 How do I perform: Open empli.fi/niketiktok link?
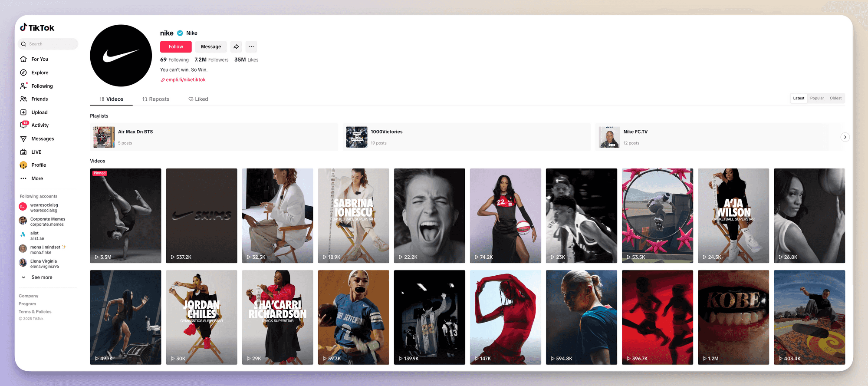pyautogui.click(x=186, y=80)
